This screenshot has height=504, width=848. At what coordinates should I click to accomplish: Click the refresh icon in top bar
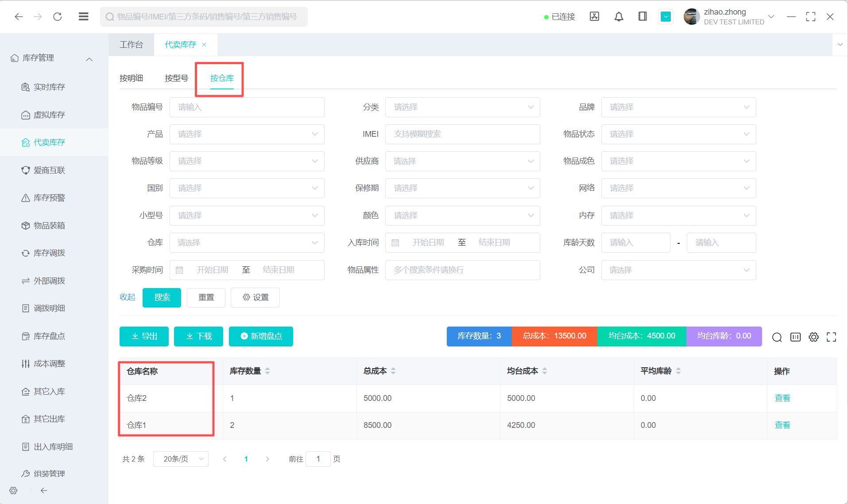click(58, 17)
